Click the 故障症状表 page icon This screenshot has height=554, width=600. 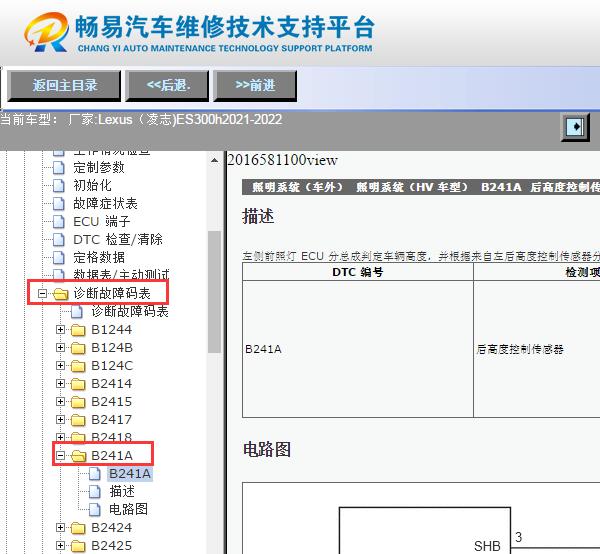click(59, 203)
